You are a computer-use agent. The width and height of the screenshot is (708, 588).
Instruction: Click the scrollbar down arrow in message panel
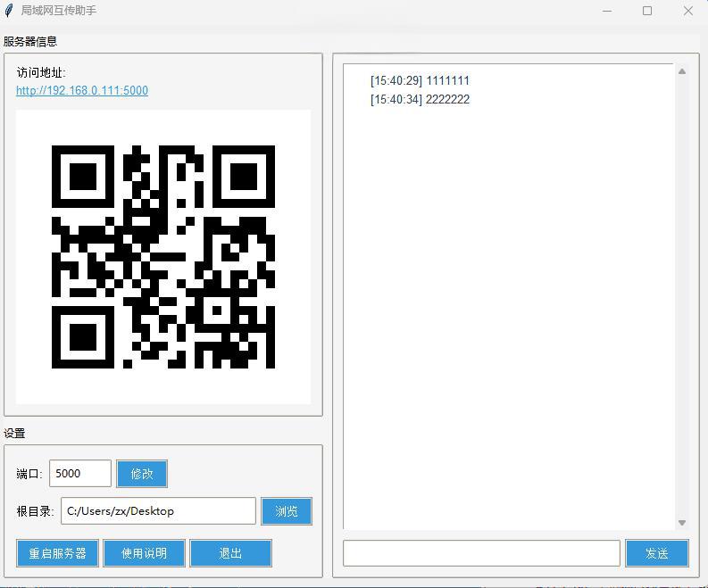pos(682,523)
